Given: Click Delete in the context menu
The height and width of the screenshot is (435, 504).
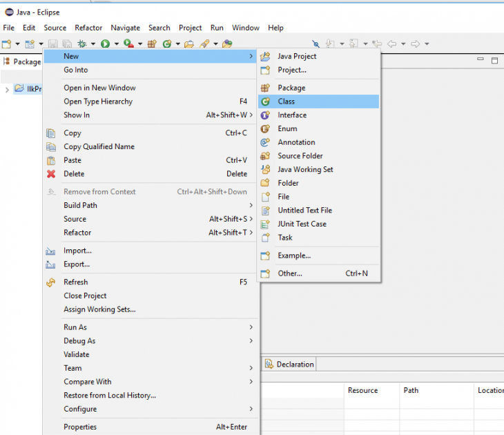Looking at the screenshot, I should click(150, 173).
